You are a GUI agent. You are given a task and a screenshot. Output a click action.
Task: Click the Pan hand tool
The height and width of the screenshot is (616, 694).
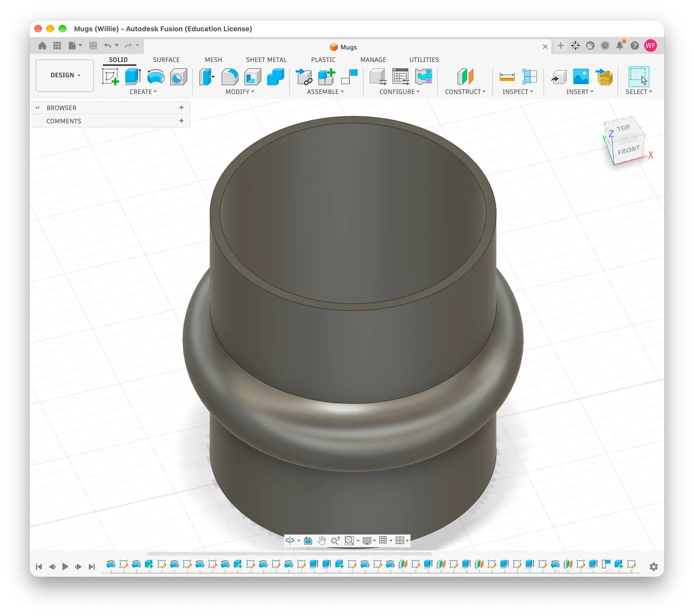point(322,540)
